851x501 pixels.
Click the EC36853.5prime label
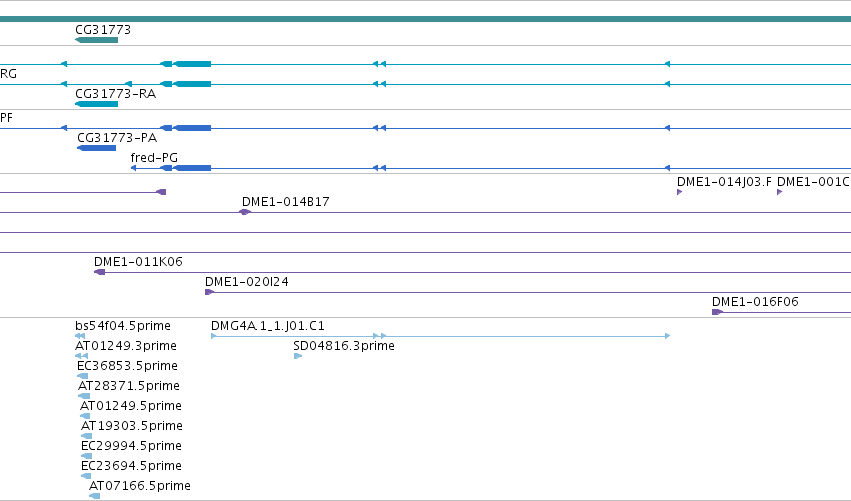coord(128,366)
